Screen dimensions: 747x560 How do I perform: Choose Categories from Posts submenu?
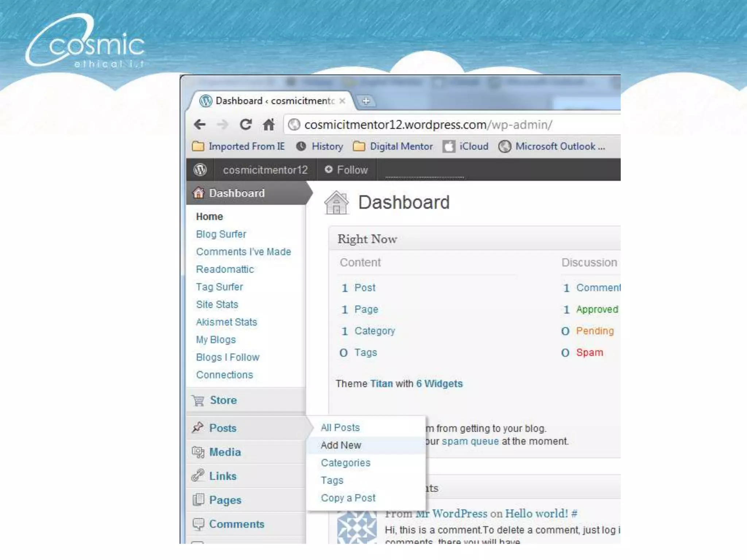[x=345, y=463]
